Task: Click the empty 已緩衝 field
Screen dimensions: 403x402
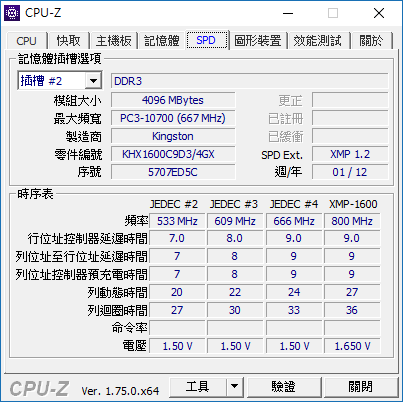Action: point(350,136)
